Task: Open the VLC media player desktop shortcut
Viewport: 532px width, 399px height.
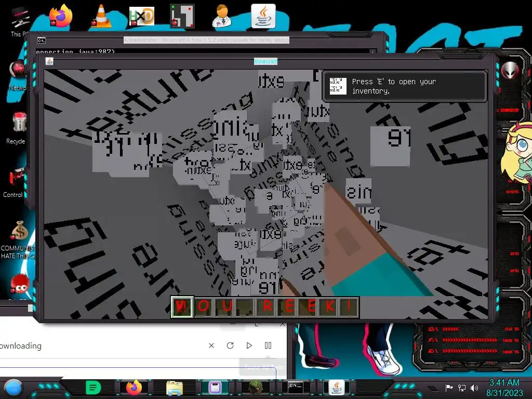Action: pos(101,16)
